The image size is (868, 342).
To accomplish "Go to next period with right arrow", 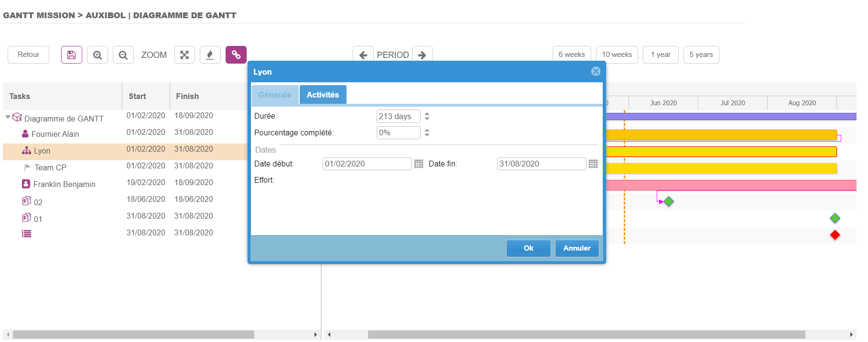I will [422, 55].
